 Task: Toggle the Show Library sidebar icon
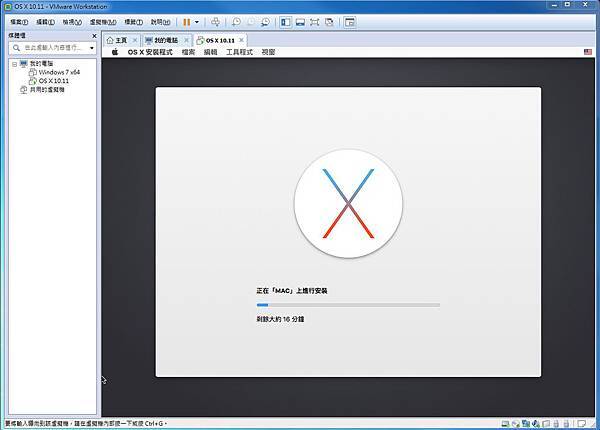(285, 22)
